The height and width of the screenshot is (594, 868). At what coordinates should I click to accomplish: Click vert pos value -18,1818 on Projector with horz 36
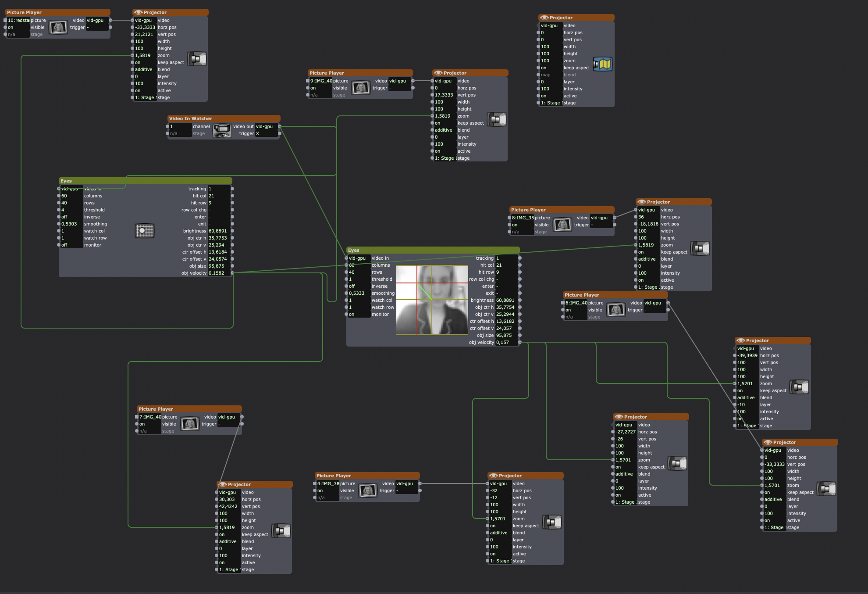tap(648, 224)
